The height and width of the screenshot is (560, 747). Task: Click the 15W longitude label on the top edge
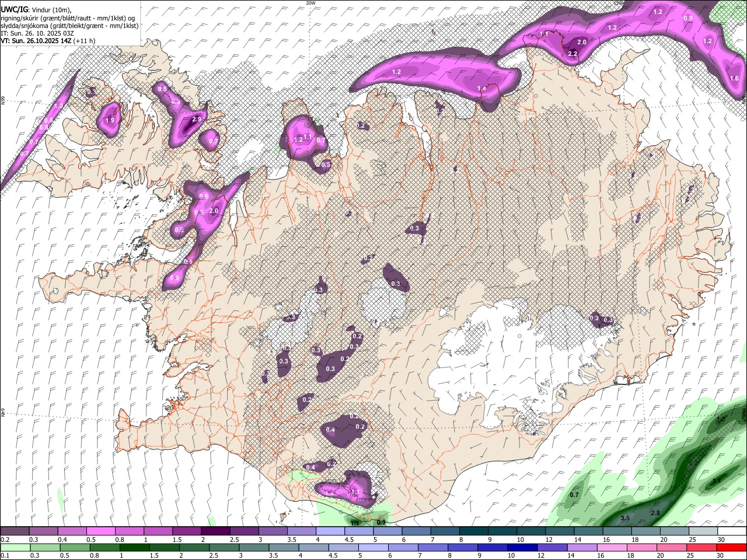[x=619, y=3]
